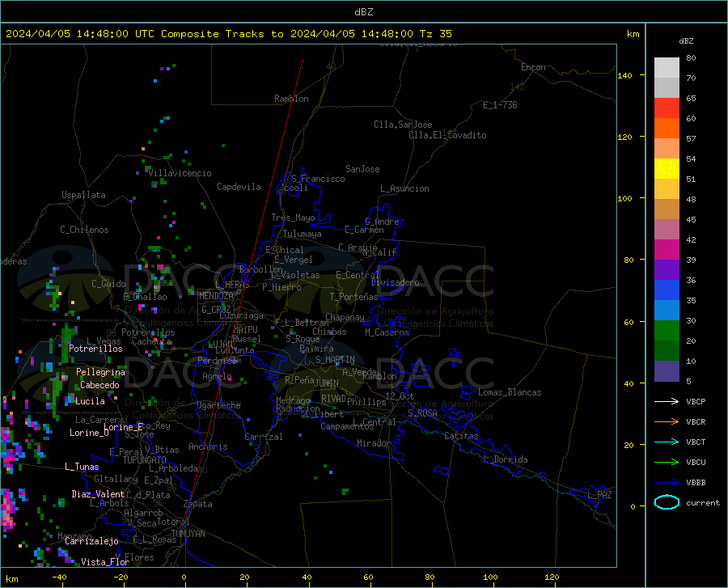Viewport: 728px width, 588px height.
Task: Click the Mirador map label
Action: [374, 443]
